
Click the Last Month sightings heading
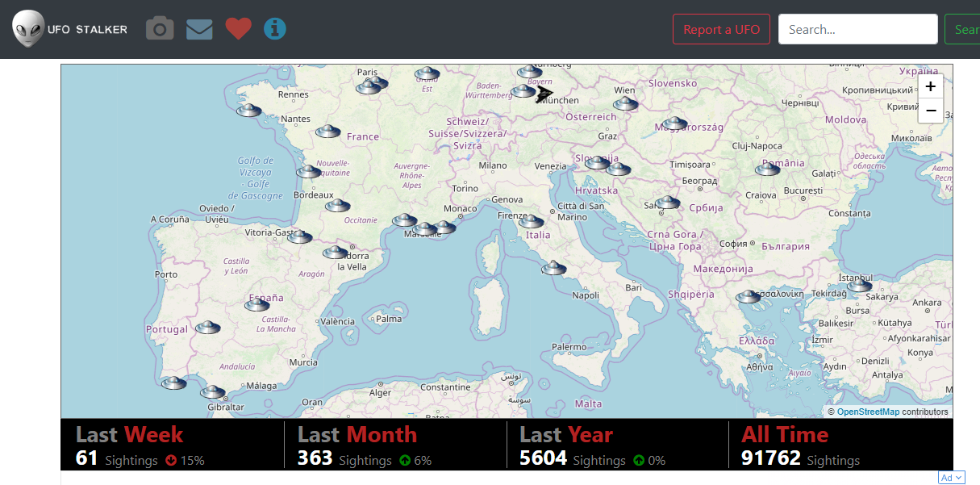pos(357,434)
